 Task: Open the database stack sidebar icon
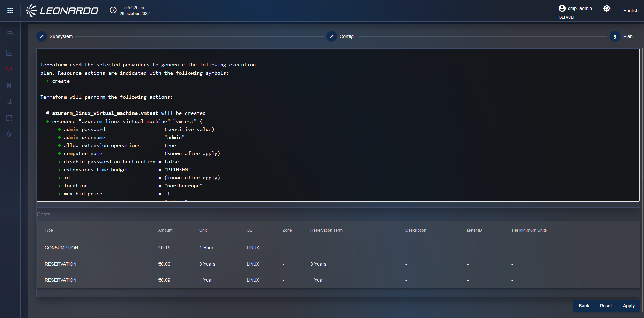point(9,86)
